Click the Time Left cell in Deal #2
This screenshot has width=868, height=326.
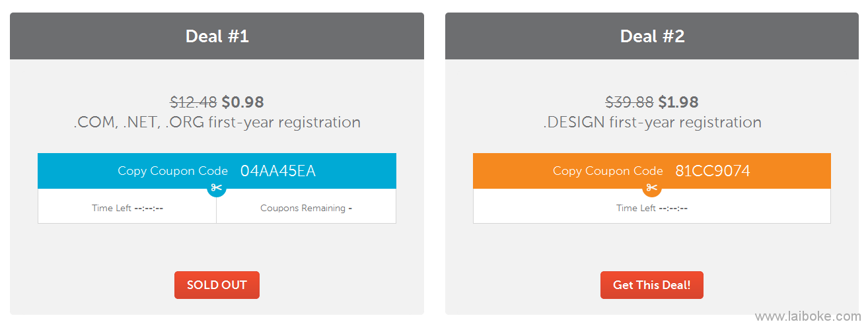pos(652,207)
